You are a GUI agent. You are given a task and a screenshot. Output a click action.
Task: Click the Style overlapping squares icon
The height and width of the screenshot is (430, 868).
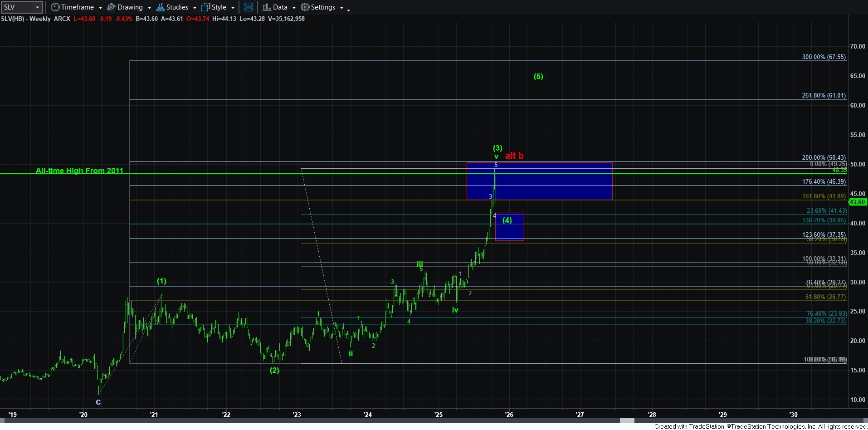click(205, 7)
